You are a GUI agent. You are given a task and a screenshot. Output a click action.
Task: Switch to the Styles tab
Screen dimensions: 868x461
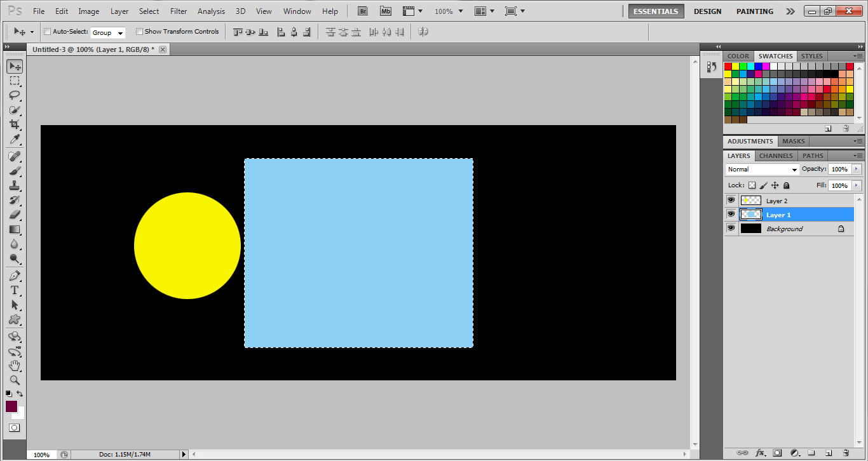click(x=812, y=56)
